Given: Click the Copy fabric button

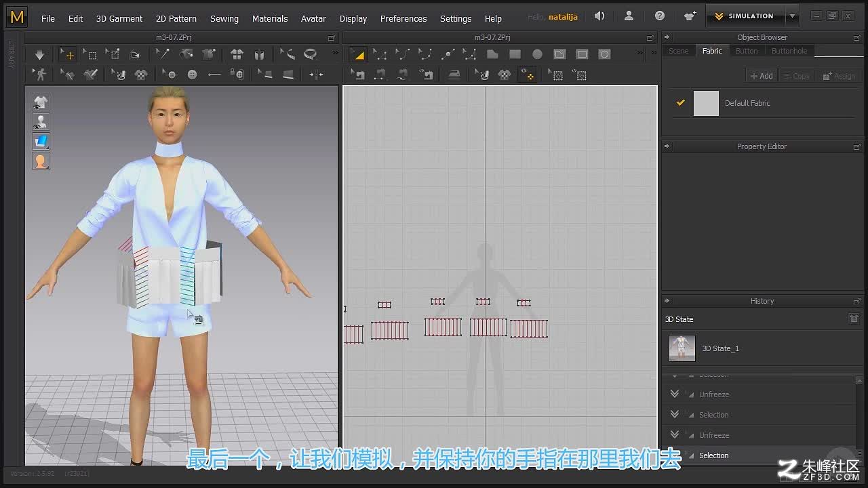Looking at the screenshot, I should pyautogui.click(x=797, y=76).
